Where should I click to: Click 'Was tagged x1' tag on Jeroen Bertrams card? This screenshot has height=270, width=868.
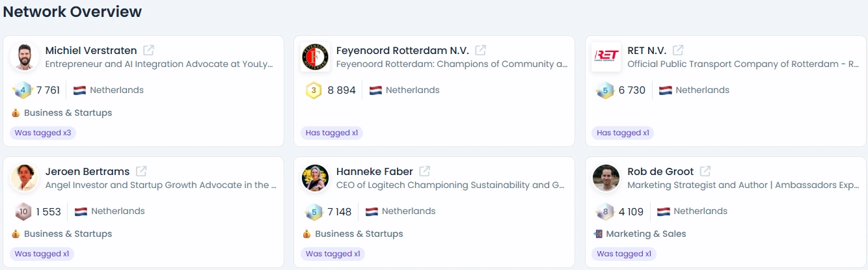pyautogui.click(x=42, y=254)
